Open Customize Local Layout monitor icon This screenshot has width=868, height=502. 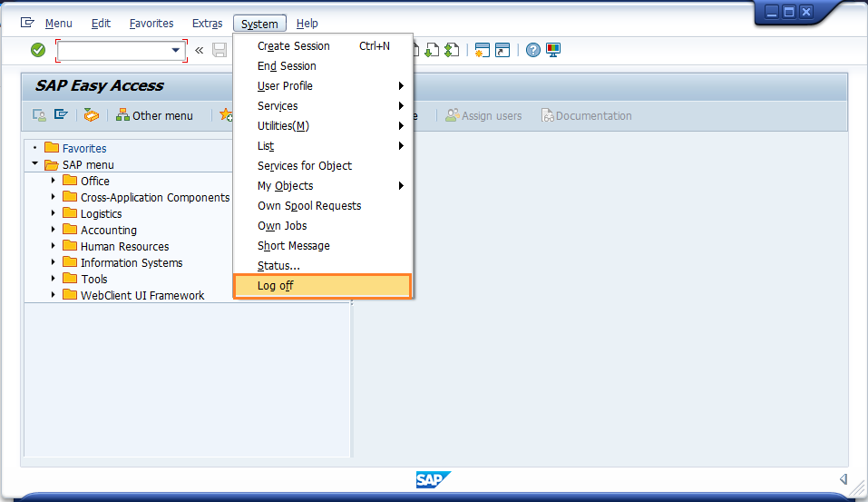553,51
